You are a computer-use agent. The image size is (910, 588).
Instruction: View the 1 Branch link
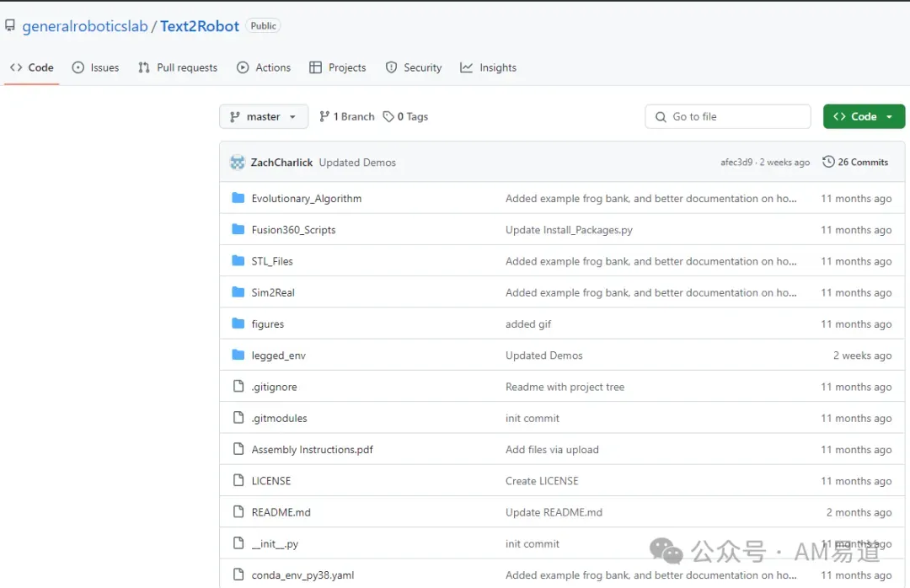[x=347, y=116]
